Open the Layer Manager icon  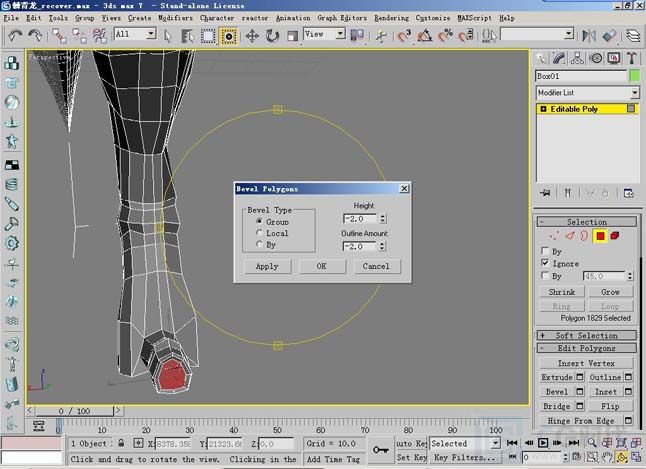pos(633,36)
